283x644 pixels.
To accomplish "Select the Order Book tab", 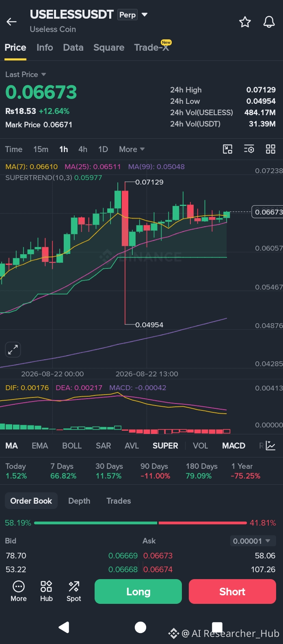I will (31, 501).
